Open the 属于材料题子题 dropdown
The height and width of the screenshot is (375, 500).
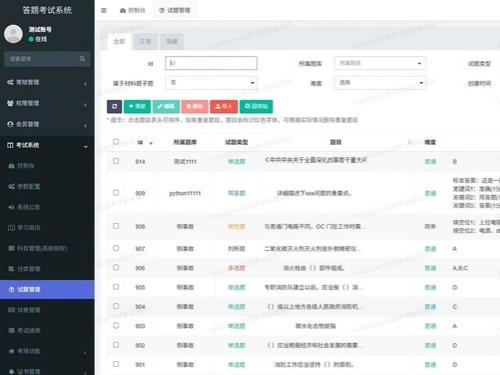(211, 83)
